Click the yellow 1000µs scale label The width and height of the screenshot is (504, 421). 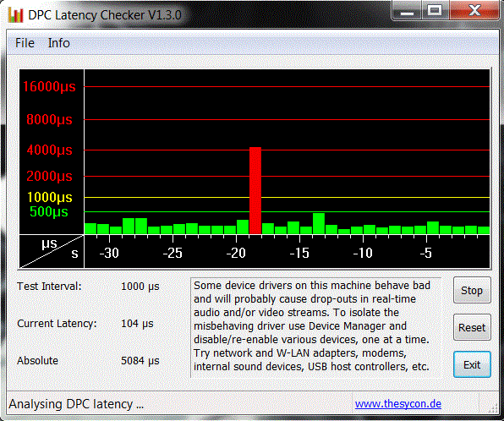[x=50, y=197]
